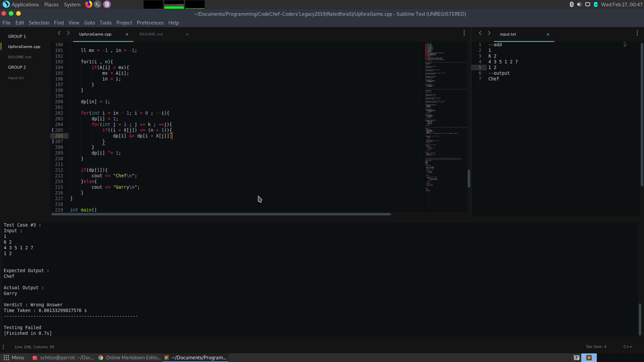Select input.txt in the sidebar
Viewport: 644px width, 362px height.
click(x=16, y=78)
